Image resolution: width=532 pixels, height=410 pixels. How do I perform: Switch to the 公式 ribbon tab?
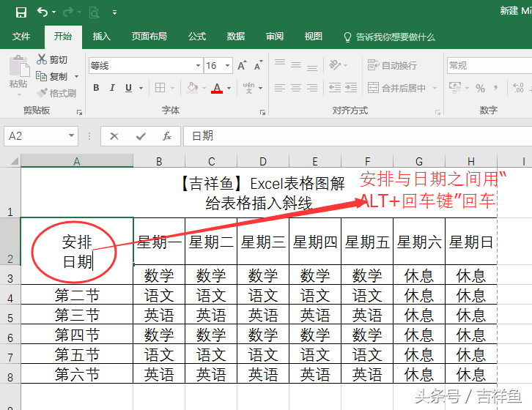[x=197, y=37]
